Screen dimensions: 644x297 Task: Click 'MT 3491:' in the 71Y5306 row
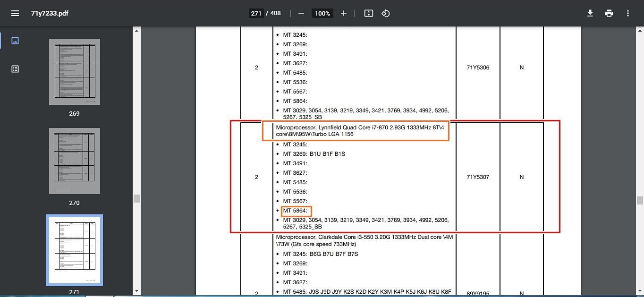point(295,54)
